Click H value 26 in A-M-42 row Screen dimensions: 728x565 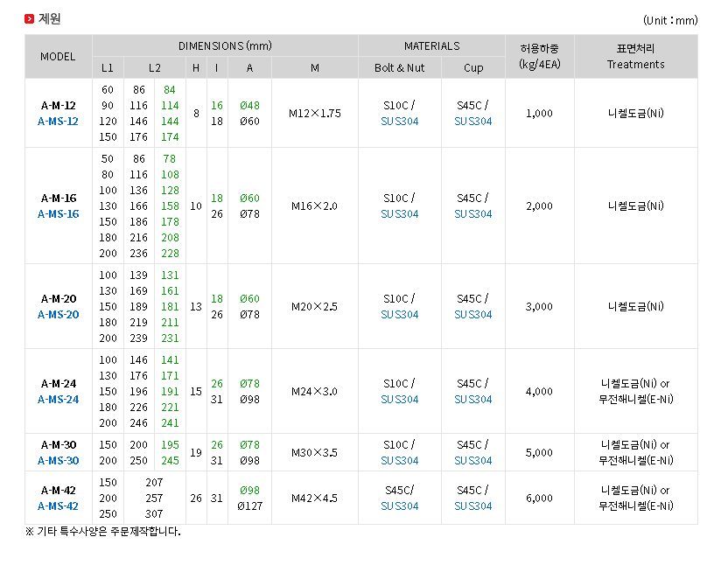[x=196, y=499]
